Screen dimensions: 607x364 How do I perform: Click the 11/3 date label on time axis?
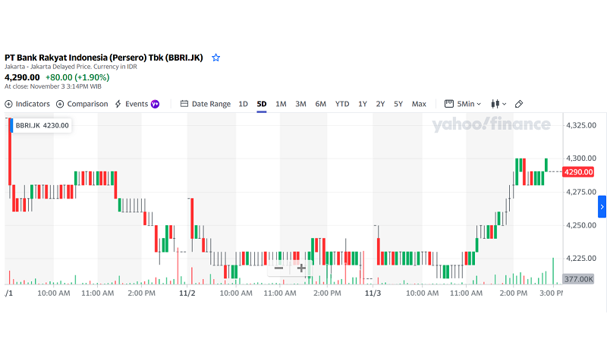coord(373,293)
